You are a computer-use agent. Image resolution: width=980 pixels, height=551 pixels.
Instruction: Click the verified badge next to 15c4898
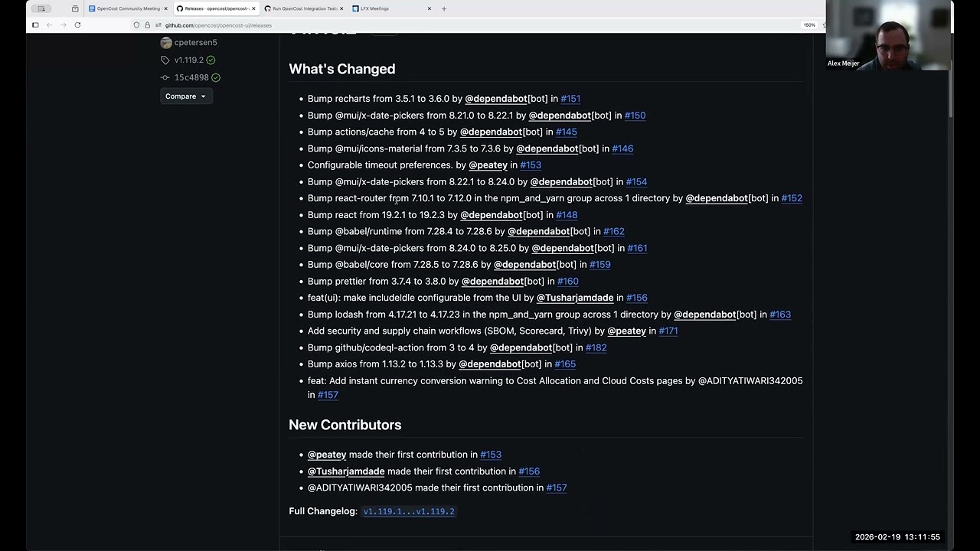pyautogui.click(x=216, y=77)
